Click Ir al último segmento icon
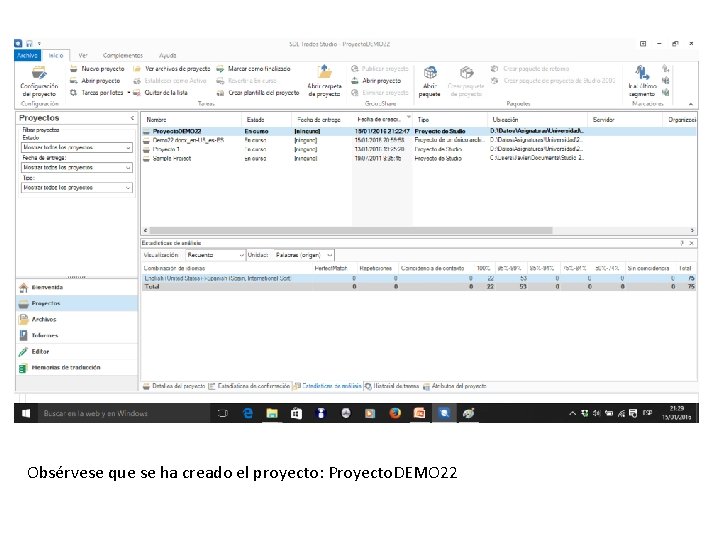Image resolution: width=720 pixels, height=540 pixels. (642, 81)
